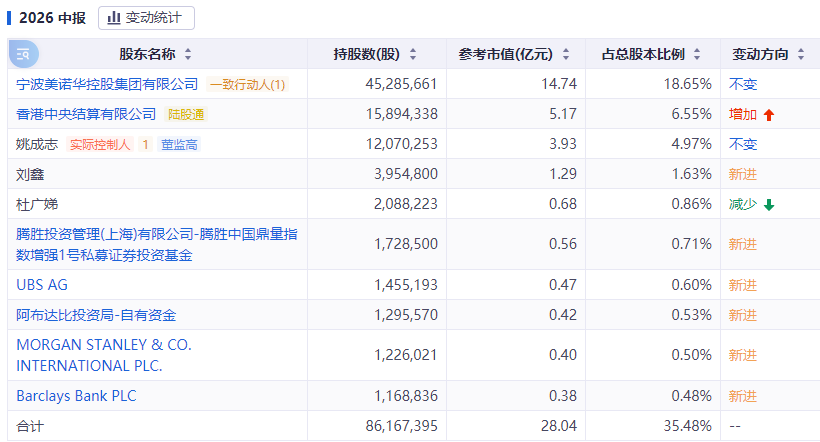This screenshot has width=820, height=442.
Task: Open the UBS AG shareholder link
Action: 42,285
